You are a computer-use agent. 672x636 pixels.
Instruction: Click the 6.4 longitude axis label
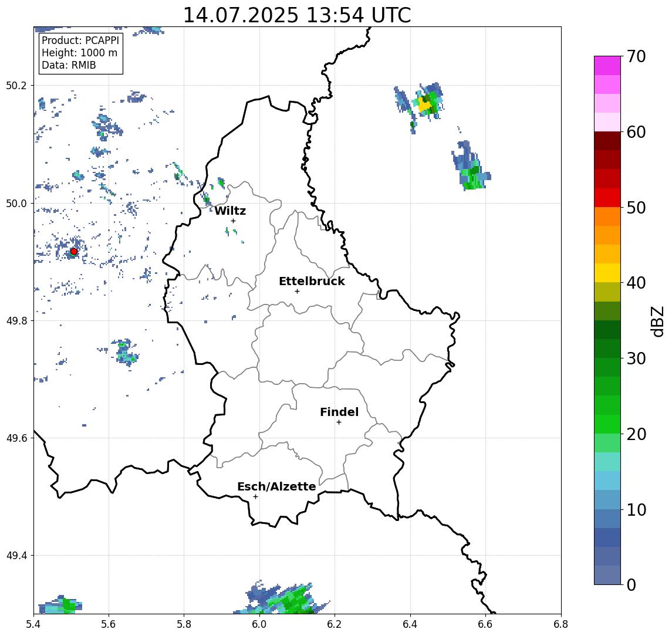pos(410,624)
